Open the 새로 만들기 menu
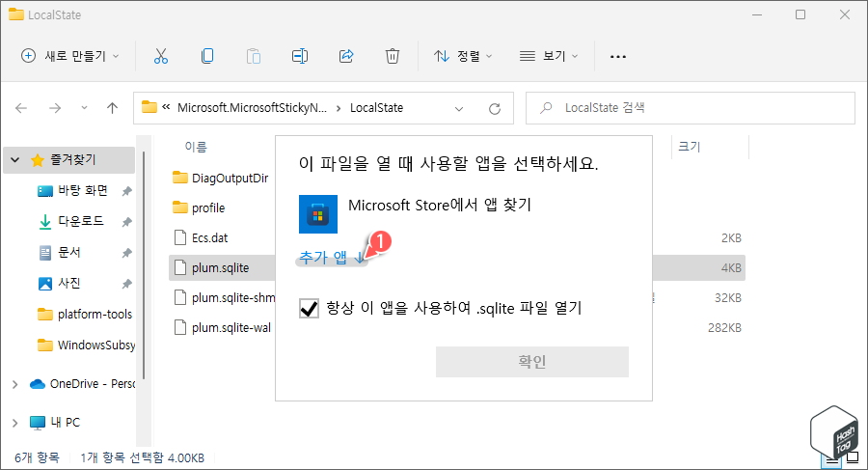868x470 pixels. coord(69,56)
